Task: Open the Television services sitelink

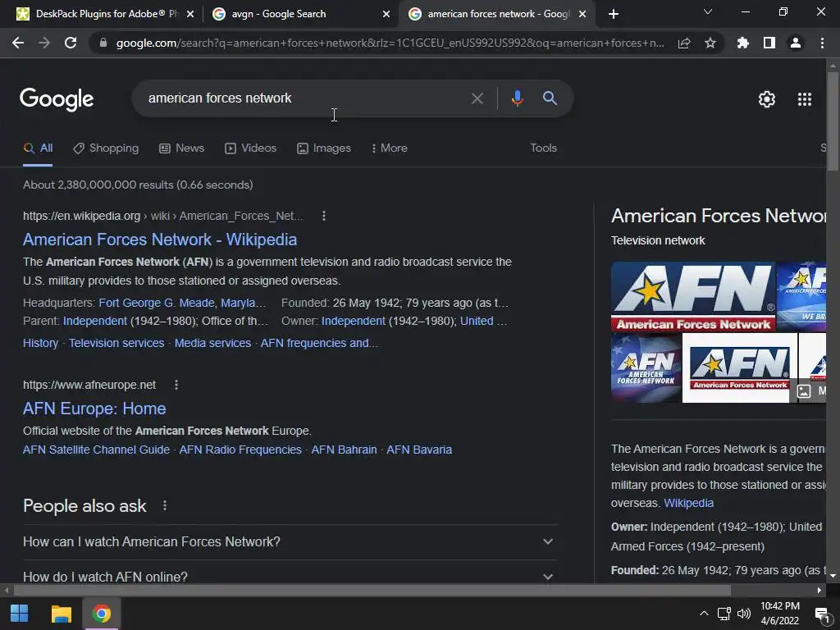Action: point(116,344)
